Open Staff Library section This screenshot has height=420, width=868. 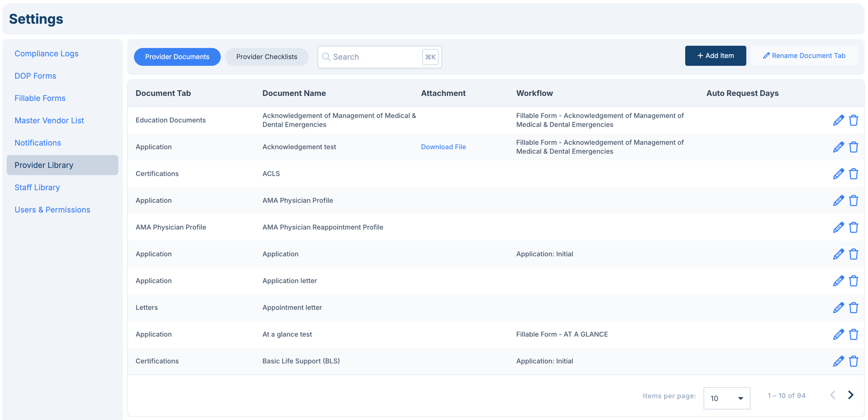[37, 188]
